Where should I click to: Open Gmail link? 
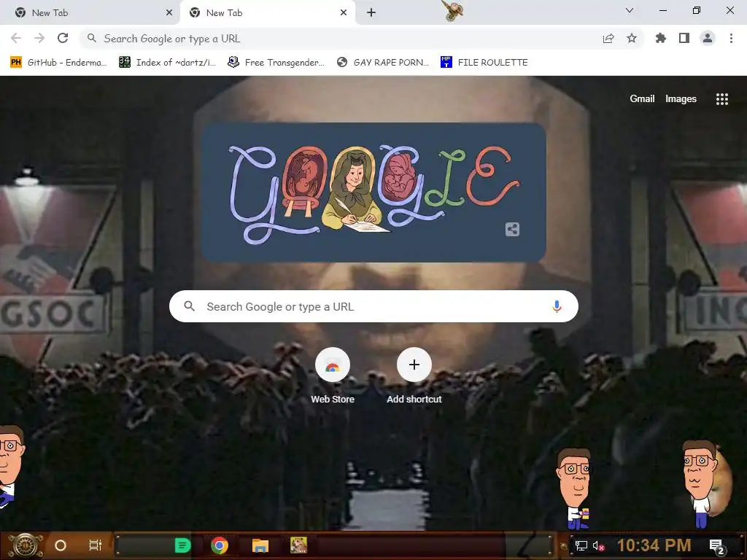coord(642,98)
